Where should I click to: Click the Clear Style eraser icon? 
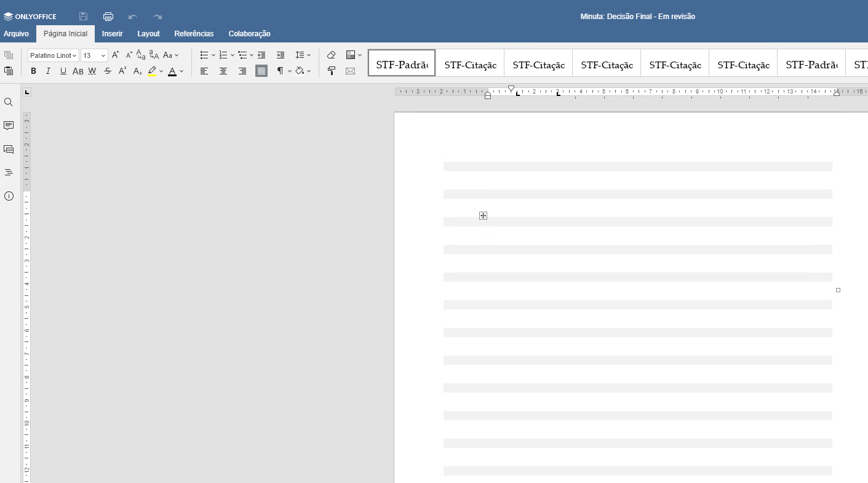(331, 55)
